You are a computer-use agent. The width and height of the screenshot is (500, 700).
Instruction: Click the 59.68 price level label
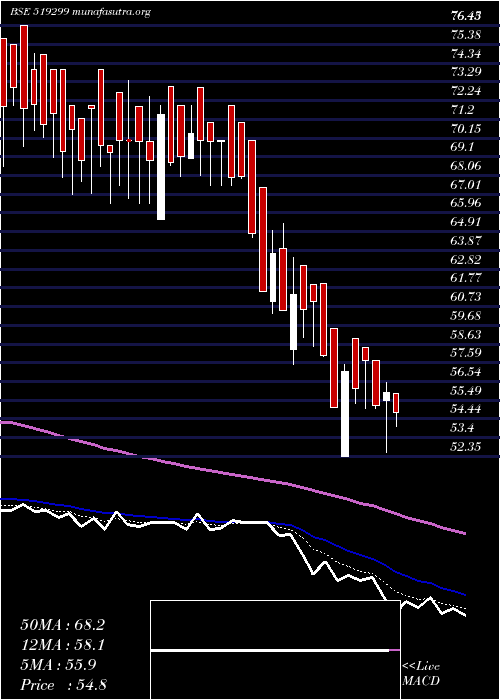coord(467,316)
